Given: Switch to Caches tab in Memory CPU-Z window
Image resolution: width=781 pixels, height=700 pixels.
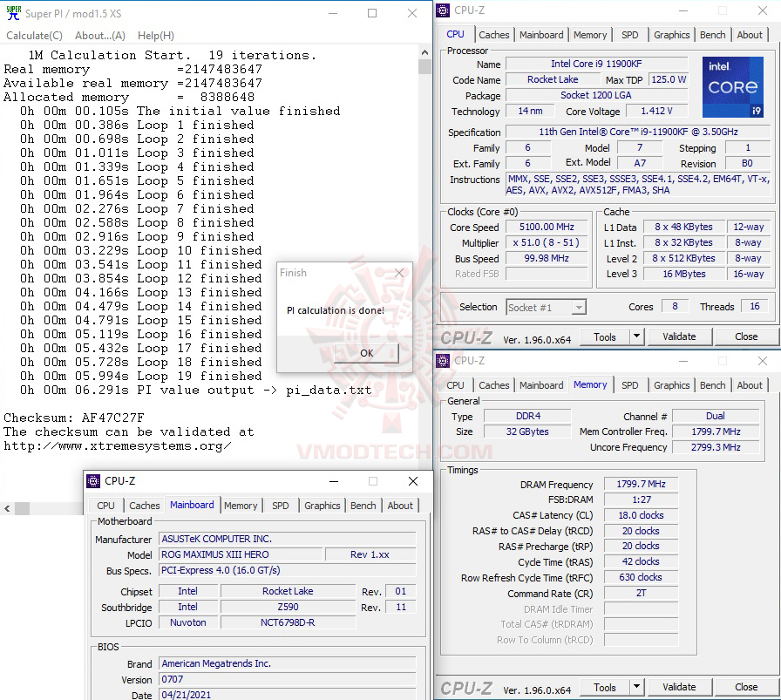Looking at the screenshot, I should pyautogui.click(x=493, y=385).
